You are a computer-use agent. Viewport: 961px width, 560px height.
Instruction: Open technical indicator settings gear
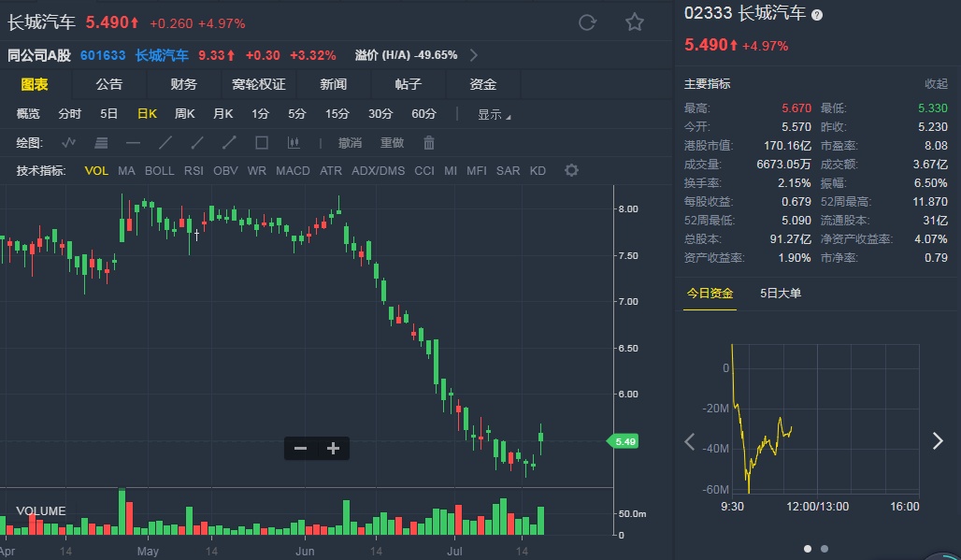[x=571, y=170]
